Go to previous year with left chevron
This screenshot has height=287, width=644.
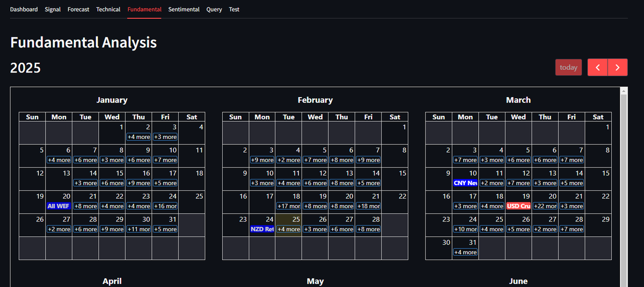tap(598, 67)
